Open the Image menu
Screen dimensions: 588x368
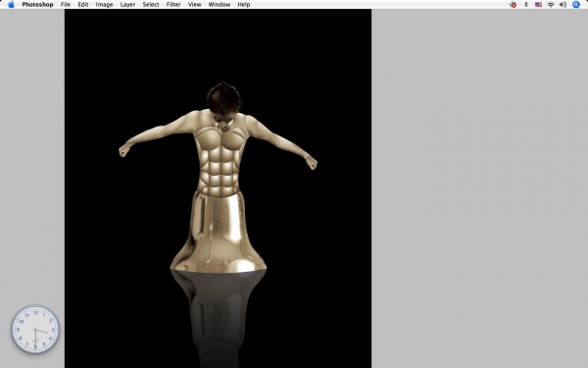pos(104,5)
